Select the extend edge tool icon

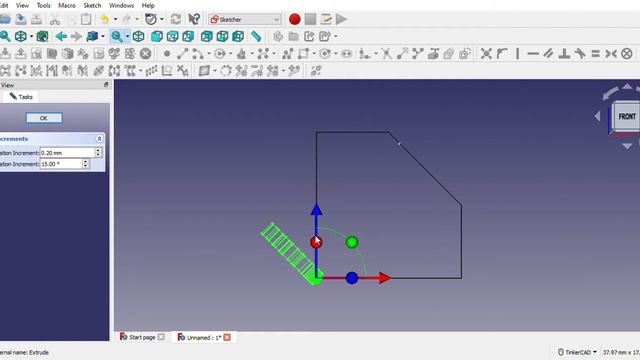coord(402,53)
